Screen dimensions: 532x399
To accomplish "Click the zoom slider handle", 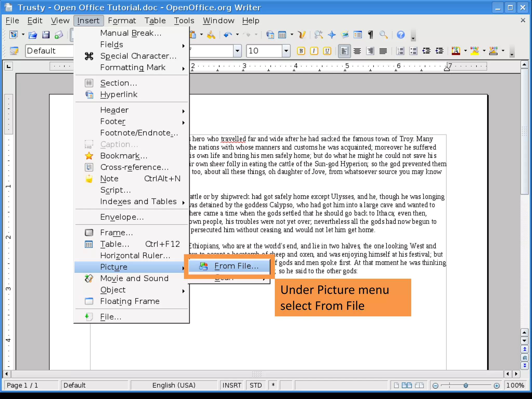I will point(466,385).
